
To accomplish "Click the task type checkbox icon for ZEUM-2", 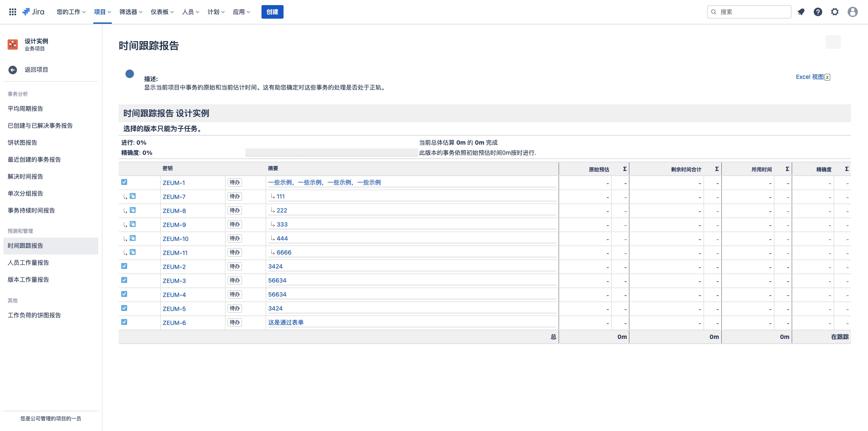I will tap(124, 266).
